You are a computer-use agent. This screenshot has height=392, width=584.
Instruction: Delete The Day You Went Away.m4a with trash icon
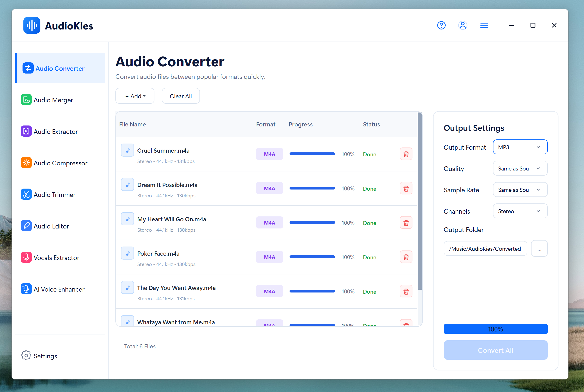tap(406, 291)
